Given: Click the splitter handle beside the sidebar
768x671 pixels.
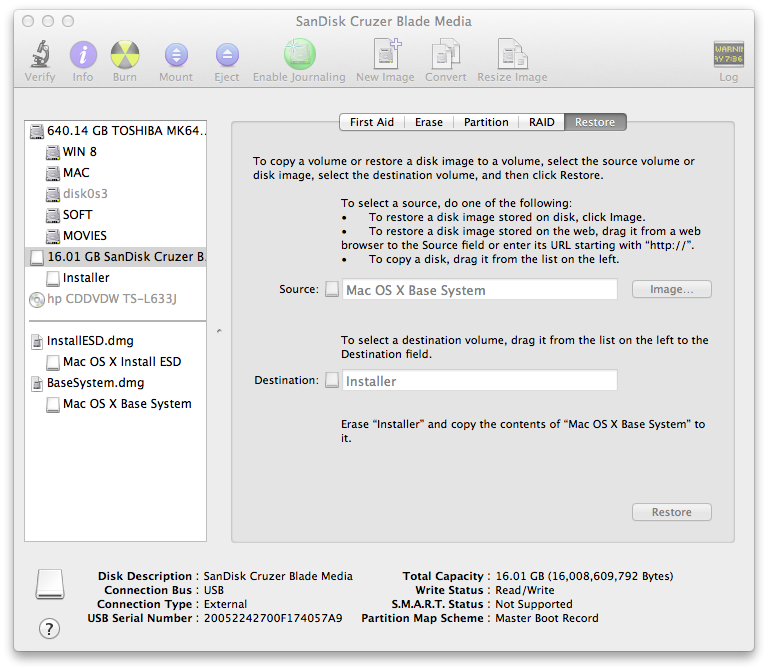Looking at the screenshot, I should [219, 331].
